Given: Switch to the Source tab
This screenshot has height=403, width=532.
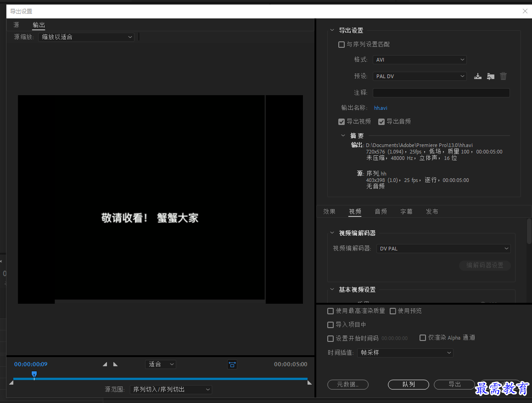Looking at the screenshot, I should pyautogui.click(x=16, y=25).
